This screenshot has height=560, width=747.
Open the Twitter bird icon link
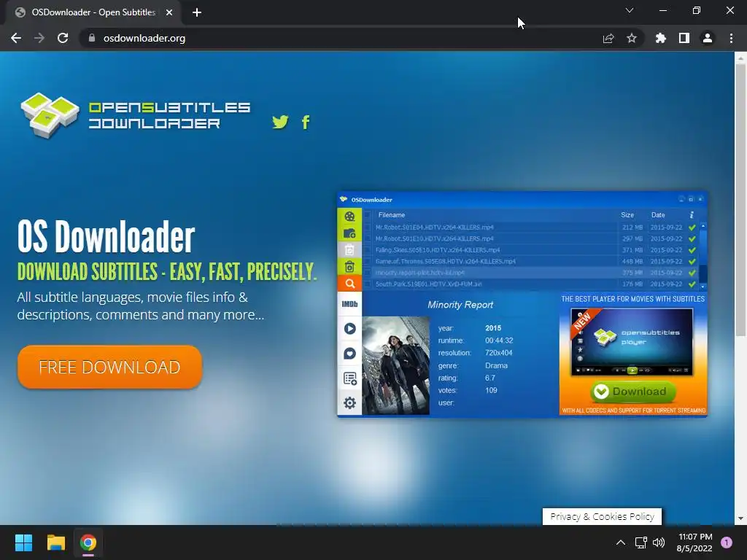[280, 122]
